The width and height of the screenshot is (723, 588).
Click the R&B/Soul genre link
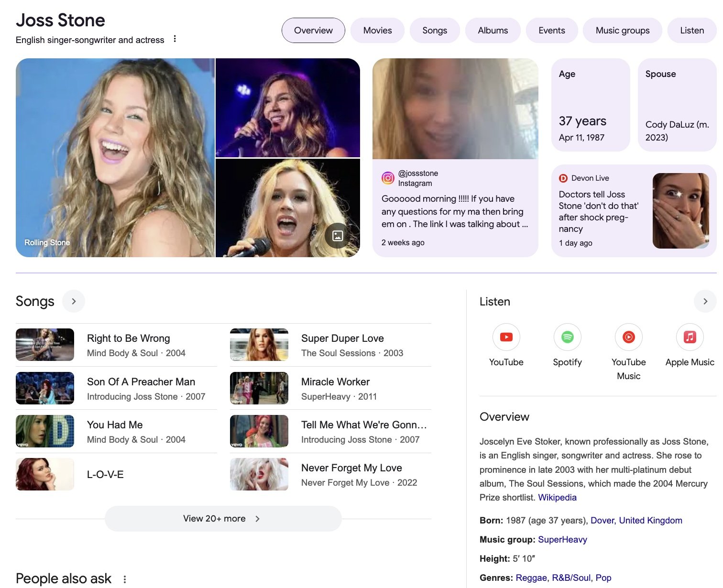(x=571, y=578)
